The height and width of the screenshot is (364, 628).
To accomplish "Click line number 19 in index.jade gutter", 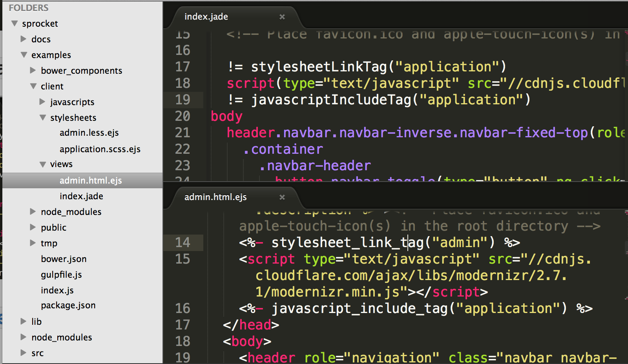I will pyautogui.click(x=183, y=100).
